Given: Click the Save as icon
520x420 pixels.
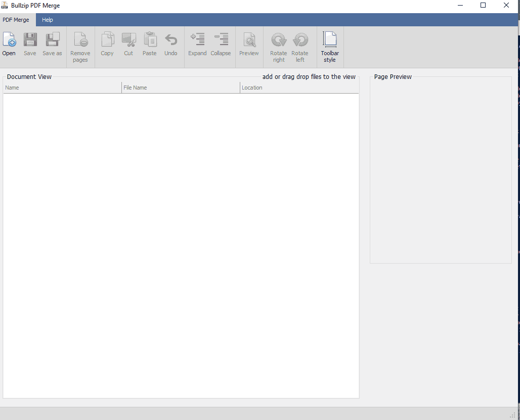Looking at the screenshot, I should [52, 40].
